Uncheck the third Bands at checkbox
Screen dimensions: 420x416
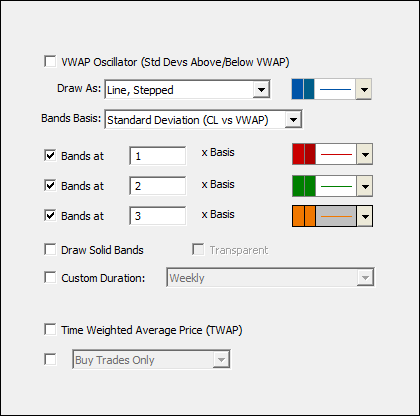[x=50, y=215]
